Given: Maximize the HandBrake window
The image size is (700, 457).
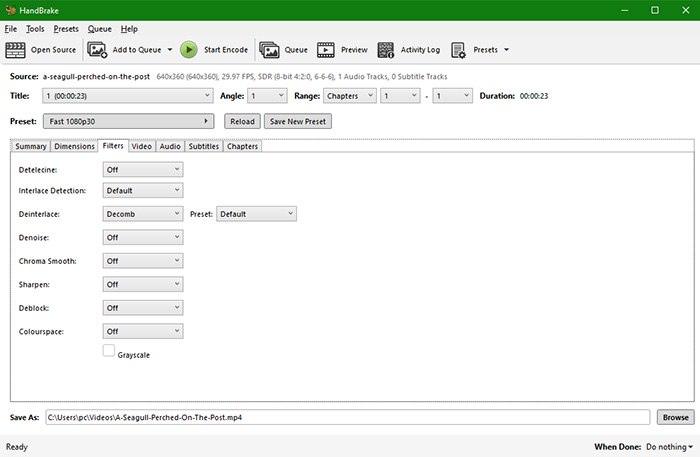Looking at the screenshot, I should (x=655, y=10).
